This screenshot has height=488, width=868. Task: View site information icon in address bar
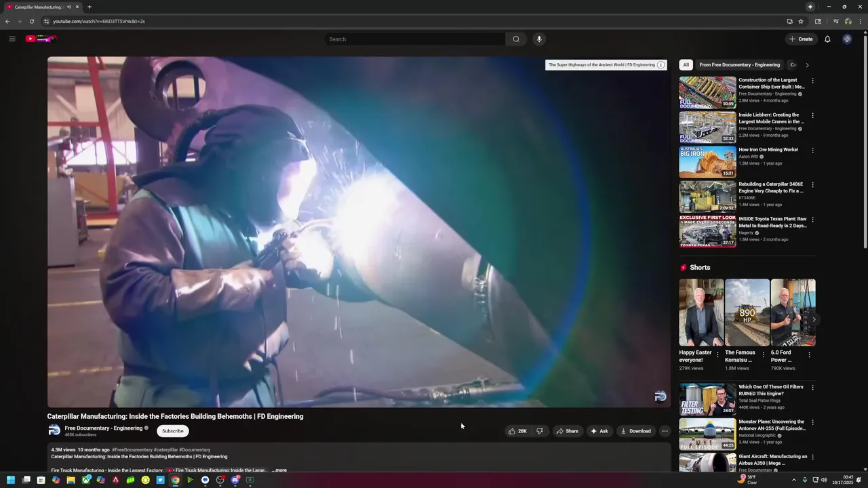pos(46,21)
